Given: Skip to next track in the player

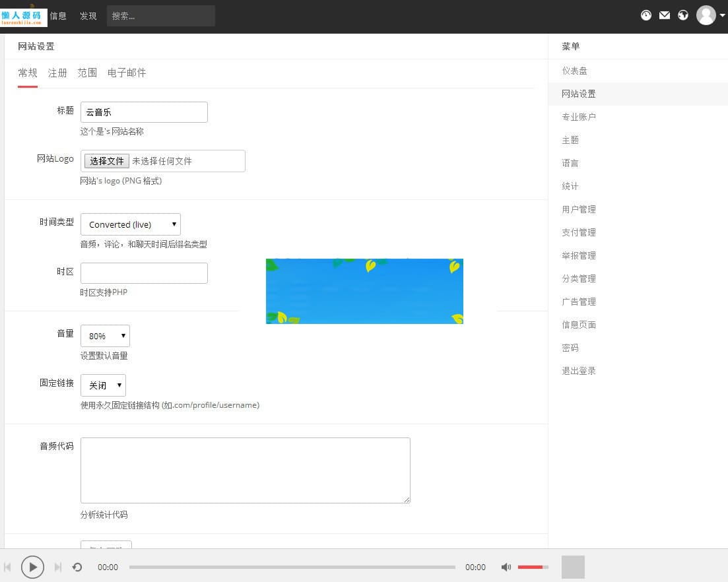Looking at the screenshot, I should coord(59,566).
